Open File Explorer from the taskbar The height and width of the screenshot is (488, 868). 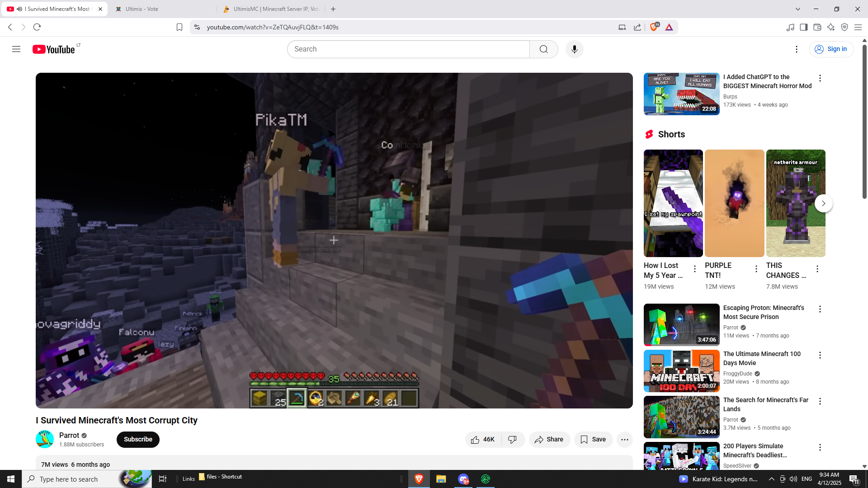coord(441,479)
